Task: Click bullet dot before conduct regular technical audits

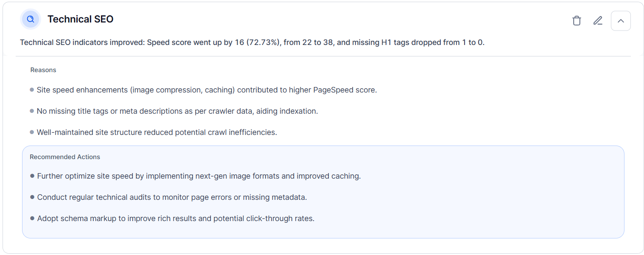Action: 32,197
